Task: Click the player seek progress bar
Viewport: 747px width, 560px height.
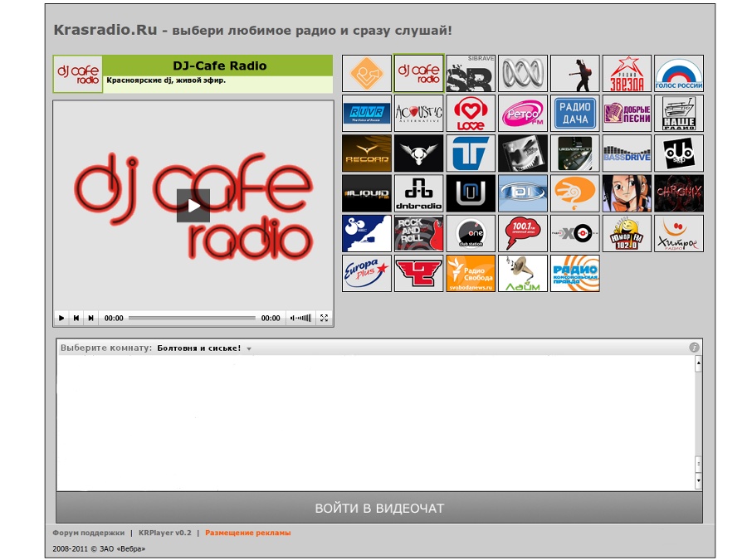Action: click(192, 318)
